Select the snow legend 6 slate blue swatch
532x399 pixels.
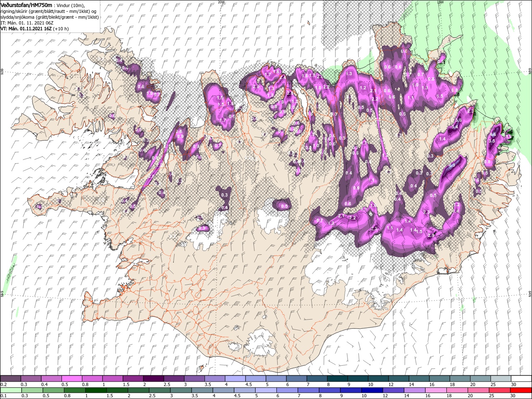tap(296, 378)
